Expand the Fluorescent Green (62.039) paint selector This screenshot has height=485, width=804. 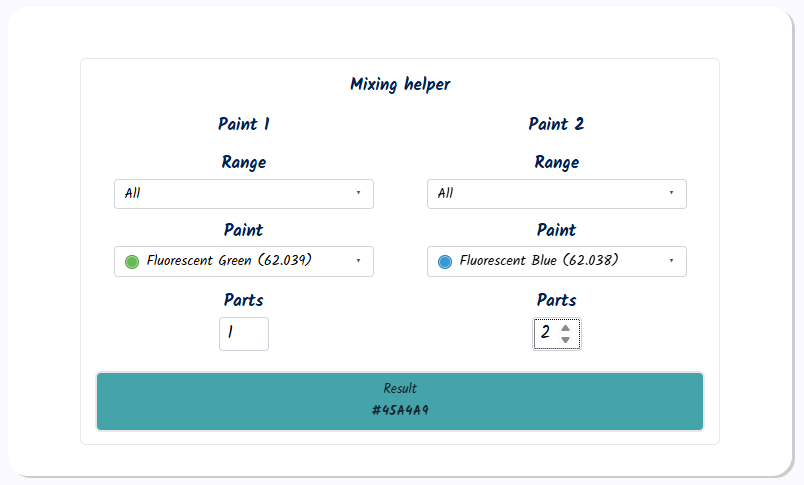tap(243, 261)
